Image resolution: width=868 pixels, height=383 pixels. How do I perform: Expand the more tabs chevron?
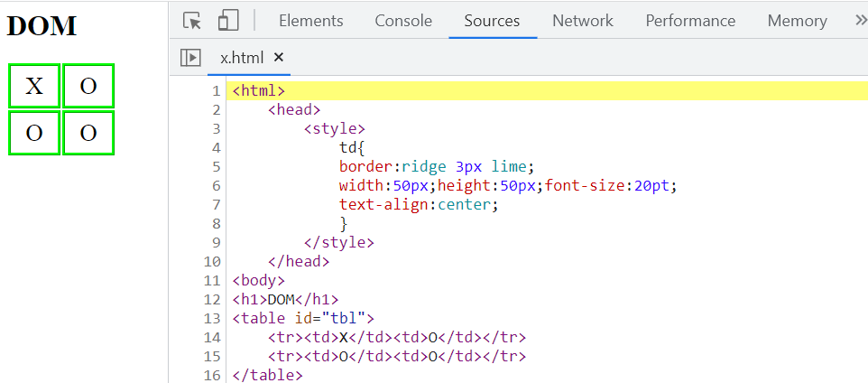pos(860,20)
